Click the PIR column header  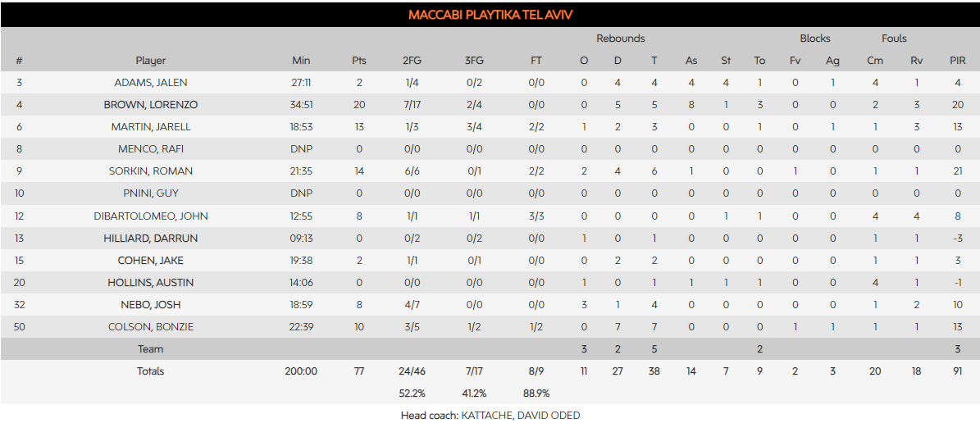pyautogui.click(x=957, y=61)
